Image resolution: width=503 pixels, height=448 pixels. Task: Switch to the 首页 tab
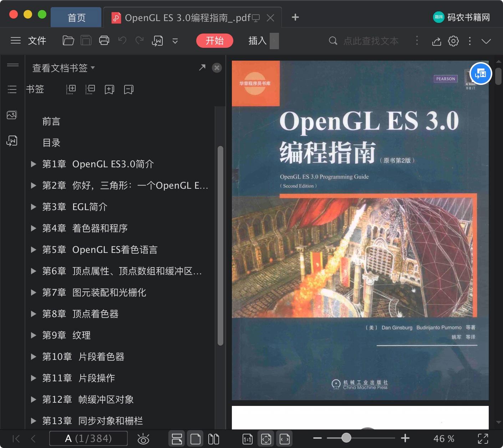pos(76,17)
